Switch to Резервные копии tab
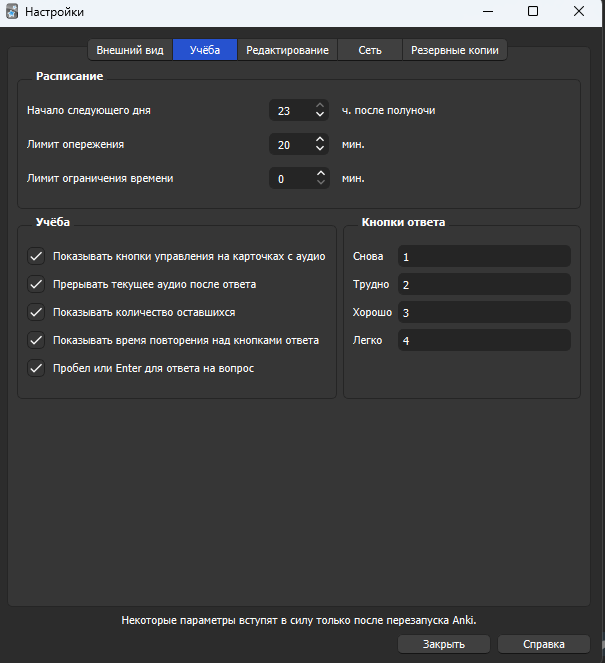The width and height of the screenshot is (605, 663). [454, 50]
